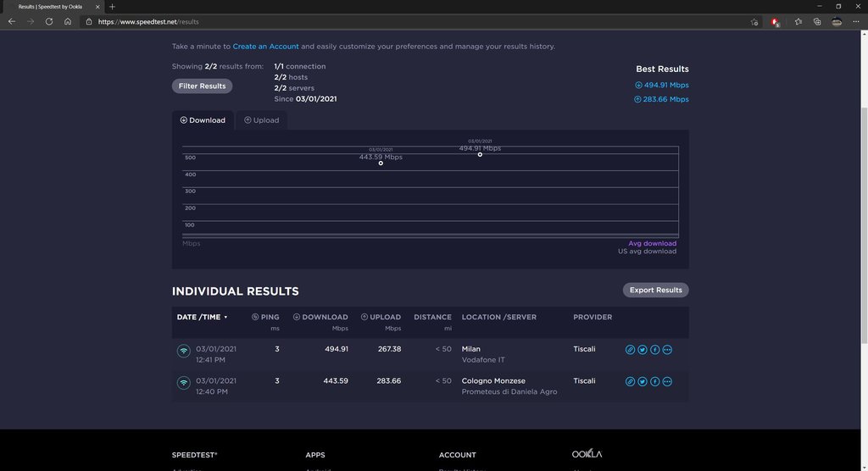Select the Download chart tab

[203, 120]
